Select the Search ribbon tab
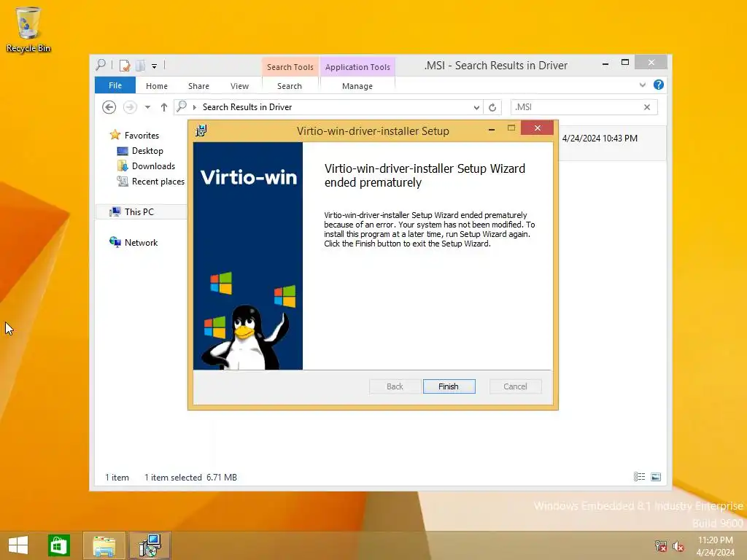Screen dimensions: 747x560 tap(290, 86)
